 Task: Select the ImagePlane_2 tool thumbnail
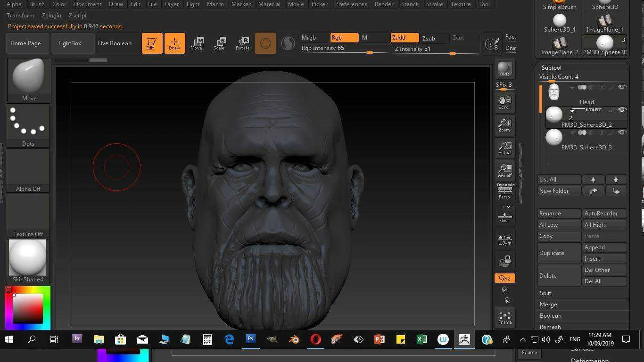[560, 46]
